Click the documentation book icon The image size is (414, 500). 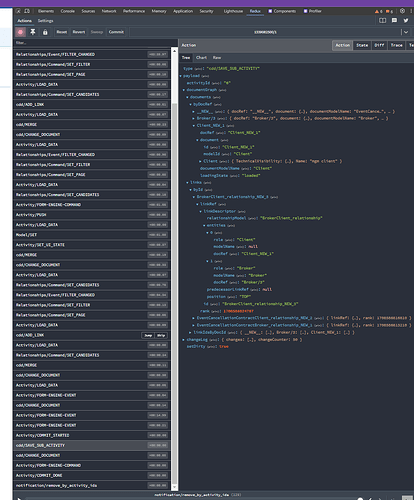click(x=382, y=21)
